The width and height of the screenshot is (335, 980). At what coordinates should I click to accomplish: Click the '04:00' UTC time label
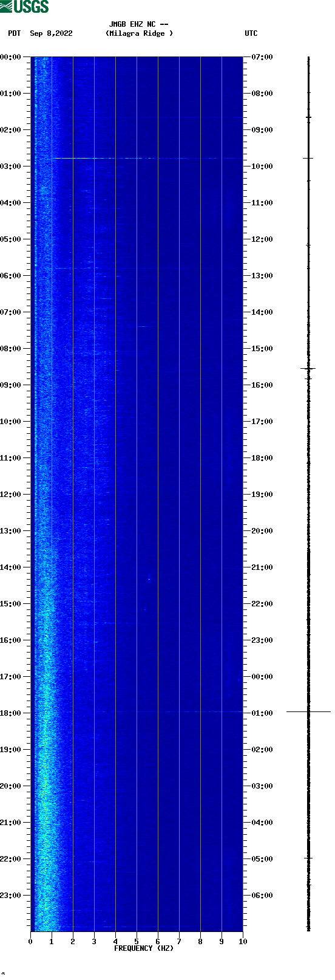pyautogui.click(x=262, y=823)
